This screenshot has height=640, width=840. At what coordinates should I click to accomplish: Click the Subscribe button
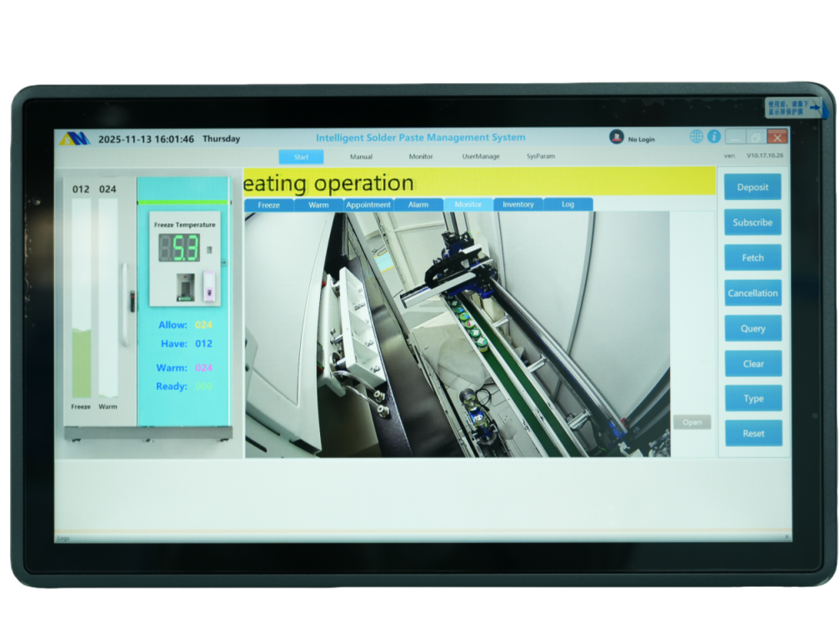pos(752,222)
